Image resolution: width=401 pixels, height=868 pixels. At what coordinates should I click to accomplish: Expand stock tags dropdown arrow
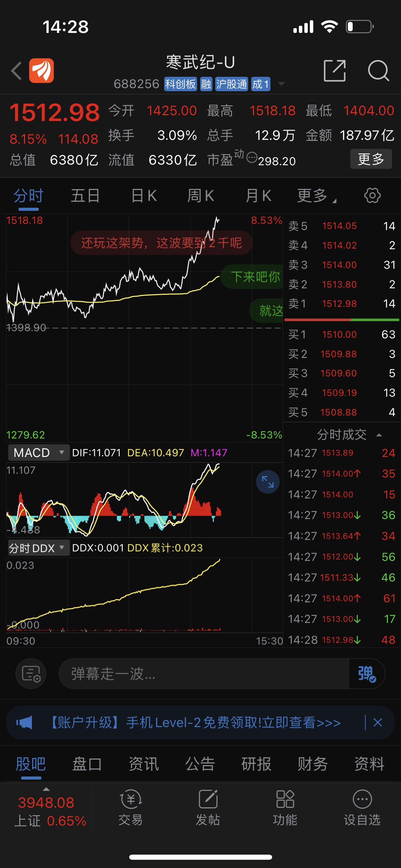(x=281, y=84)
